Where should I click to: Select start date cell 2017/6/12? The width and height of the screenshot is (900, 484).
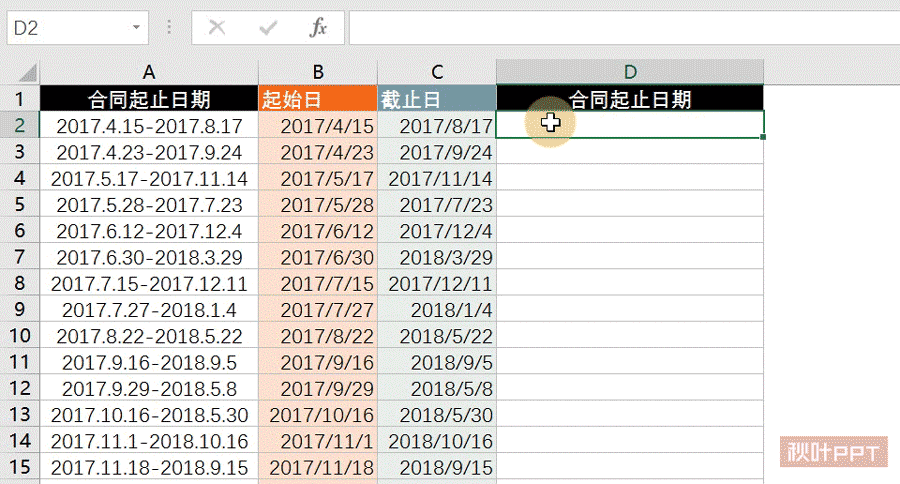[x=318, y=230]
